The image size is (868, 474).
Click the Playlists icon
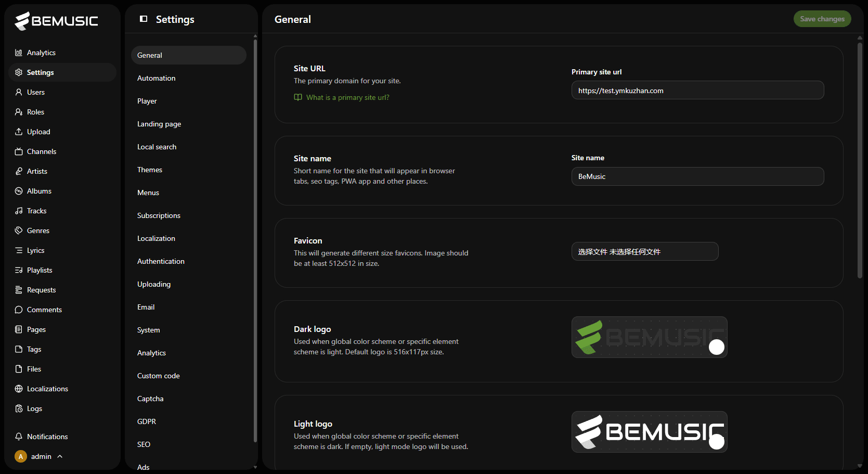pyautogui.click(x=19, y=270)
